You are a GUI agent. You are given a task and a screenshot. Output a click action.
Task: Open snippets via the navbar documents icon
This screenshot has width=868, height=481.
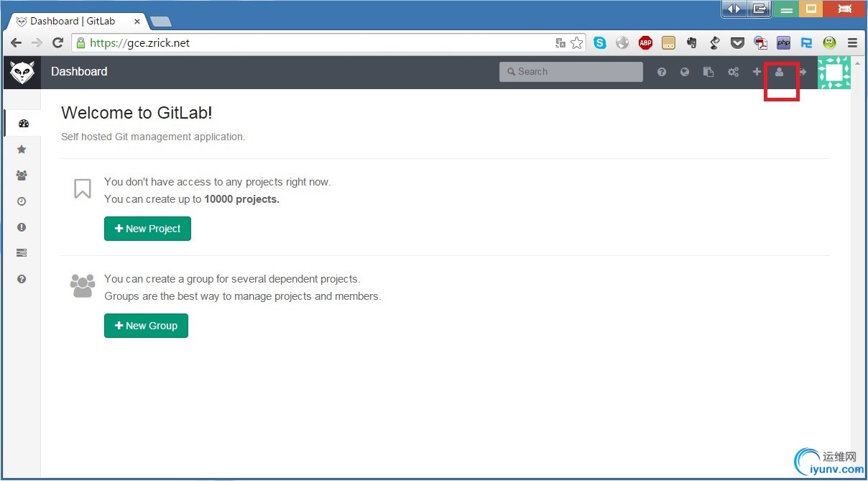tap(708, 72)
